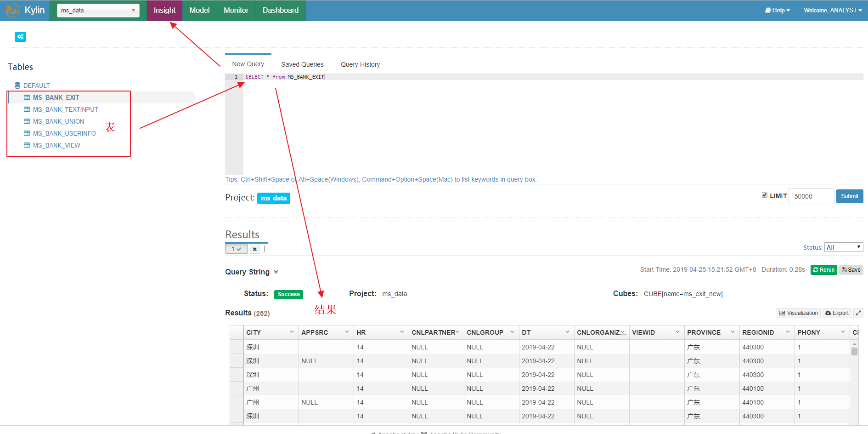This screenshot has height=434, width=868.
Task: Click the DEFAULT database node
Action: (36, 86)
